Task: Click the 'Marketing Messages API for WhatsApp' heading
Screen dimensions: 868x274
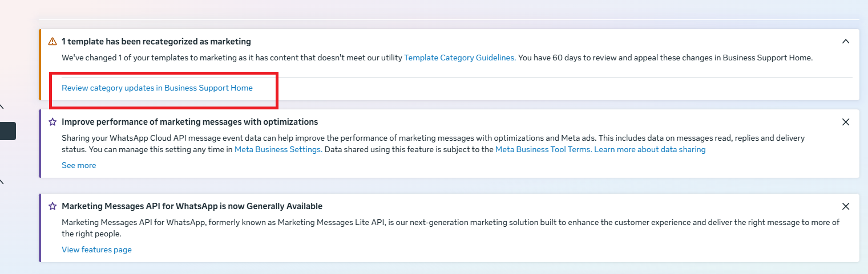Action: [192, 206]
